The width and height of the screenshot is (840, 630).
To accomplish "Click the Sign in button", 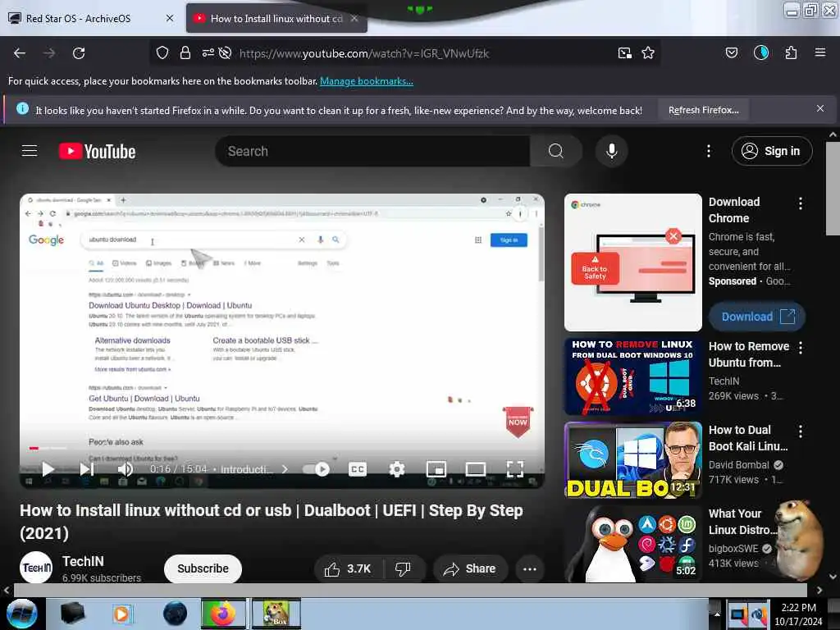I will click(772, 151).
